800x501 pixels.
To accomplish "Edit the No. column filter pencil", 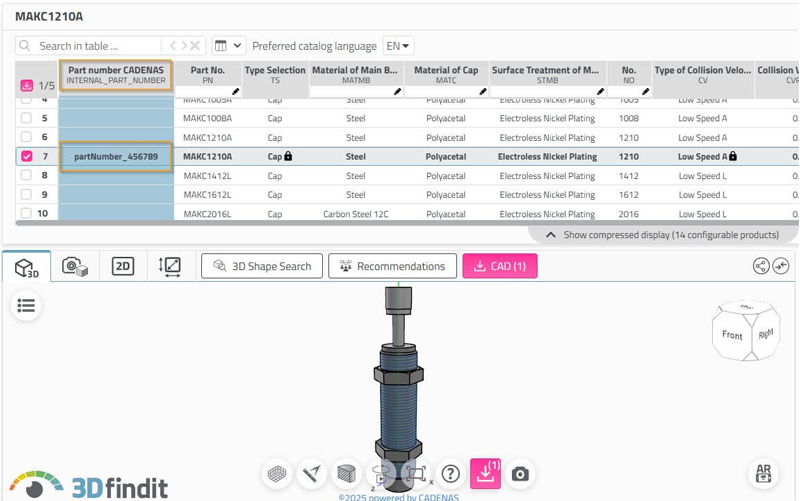I will coord(645,92).
